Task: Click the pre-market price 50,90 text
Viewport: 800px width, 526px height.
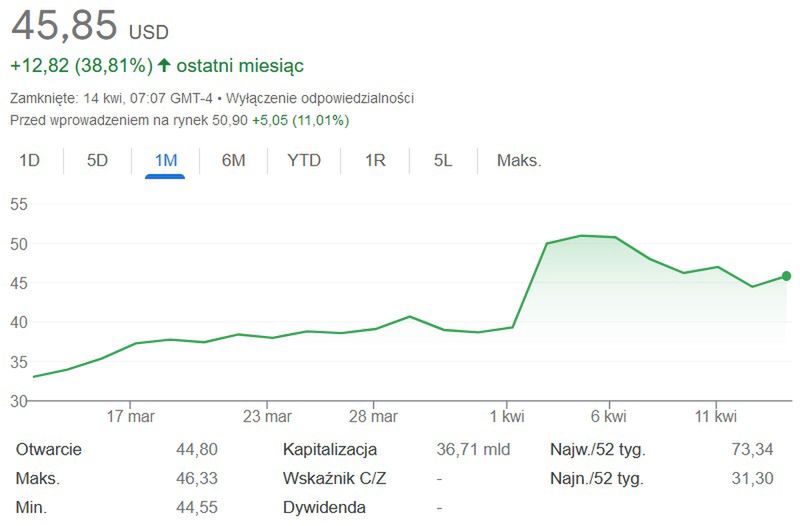Action: point(224,120)
